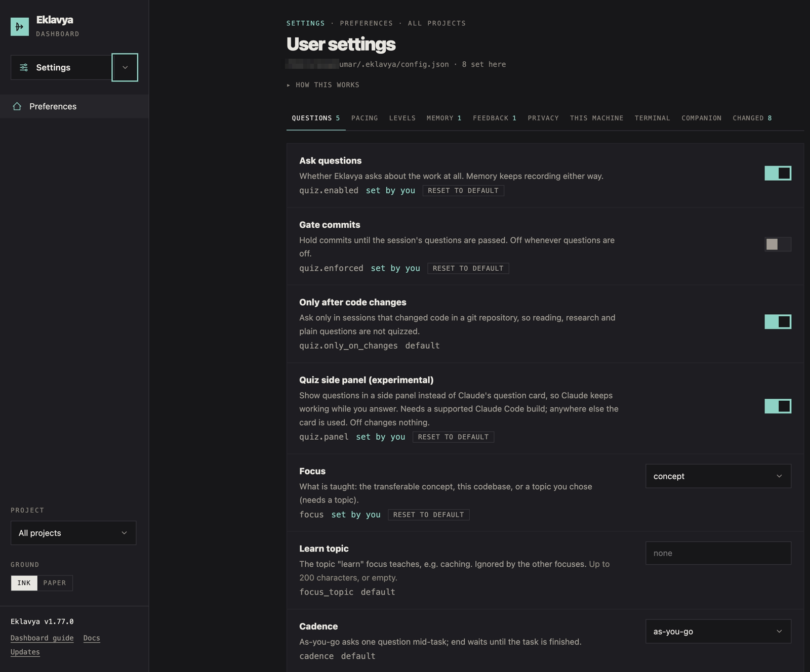
Task: Click the SETTINGS breadcrumb
Action: (x=306, y=23)
